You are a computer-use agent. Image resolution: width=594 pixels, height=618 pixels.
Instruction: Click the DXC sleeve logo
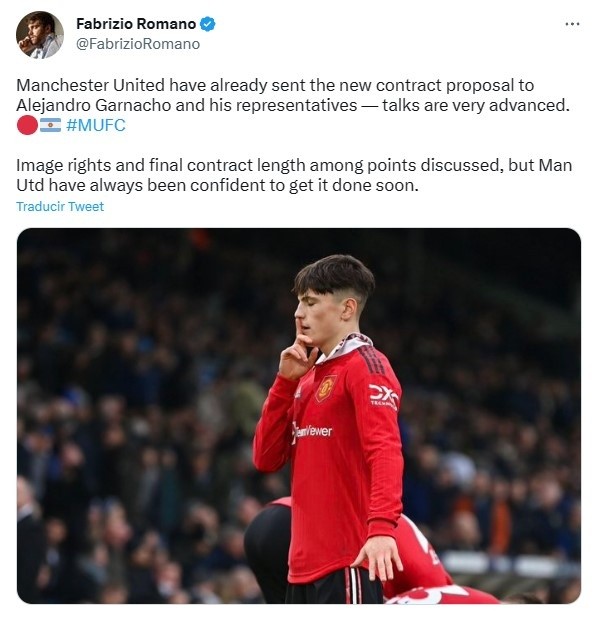[384, 396]
